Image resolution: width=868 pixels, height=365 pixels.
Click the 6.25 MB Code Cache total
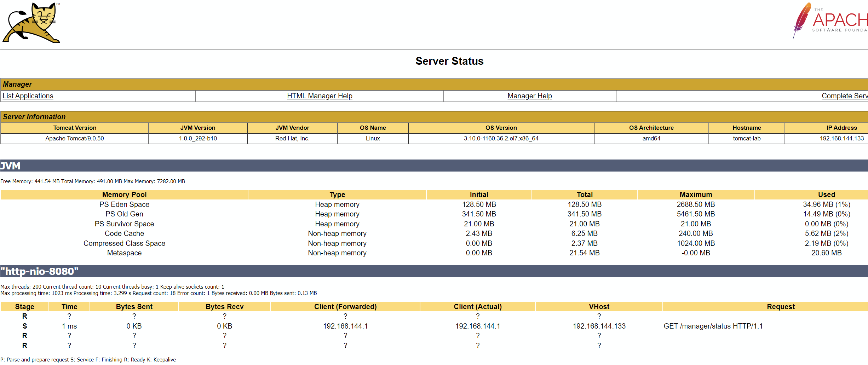[x=584, y=233]
